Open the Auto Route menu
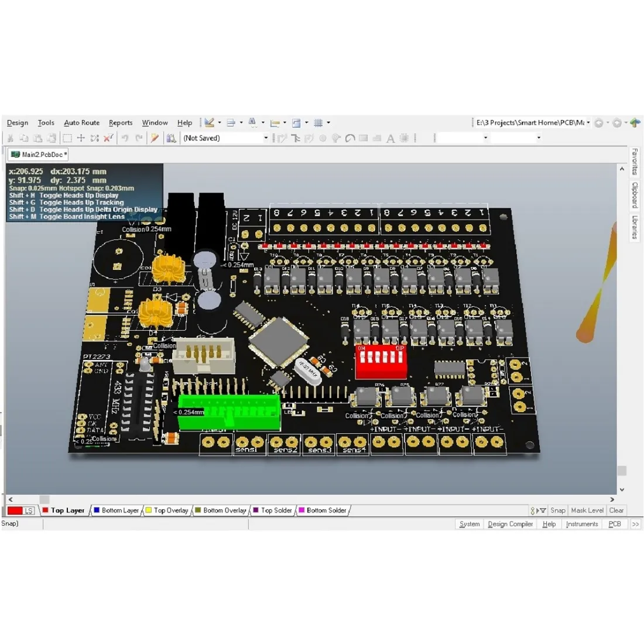 (x=81, y=123)
